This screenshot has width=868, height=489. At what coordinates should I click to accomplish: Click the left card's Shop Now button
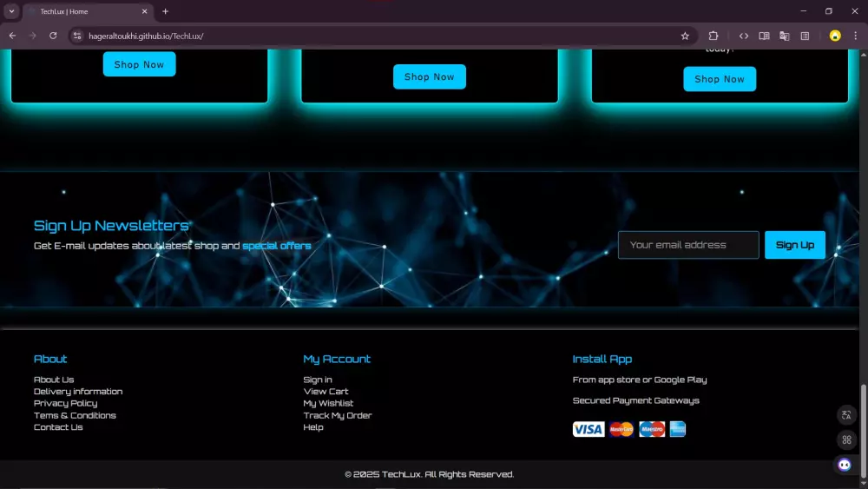[x=139, y=64]
